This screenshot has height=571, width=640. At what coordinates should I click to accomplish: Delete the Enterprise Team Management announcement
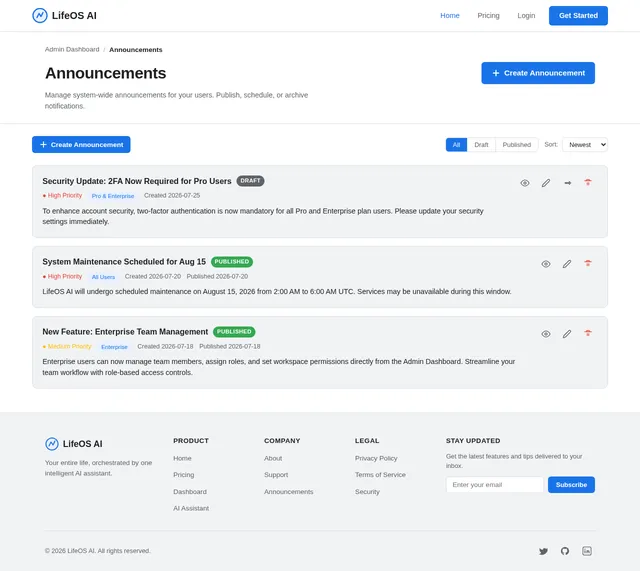(588, 333)
